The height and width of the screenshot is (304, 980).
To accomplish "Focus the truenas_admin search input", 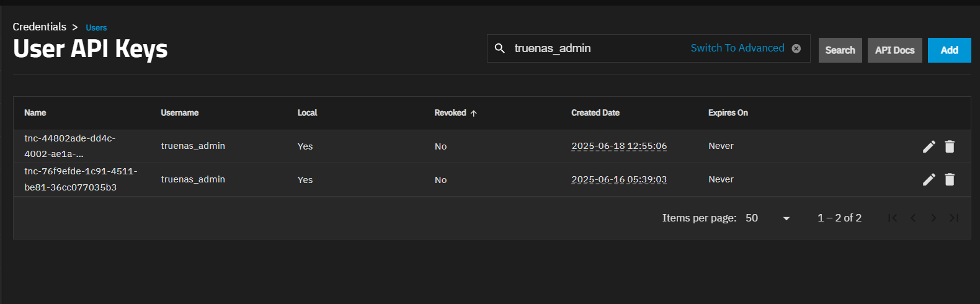I will coord(595,48).
